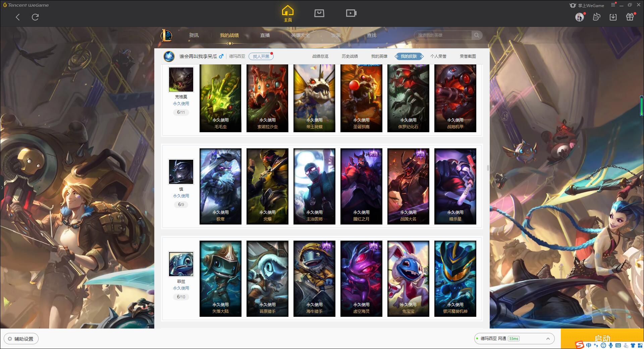The image size is (644, 349).
Task: Refresh the page with the reload icon
Action: 35,17
